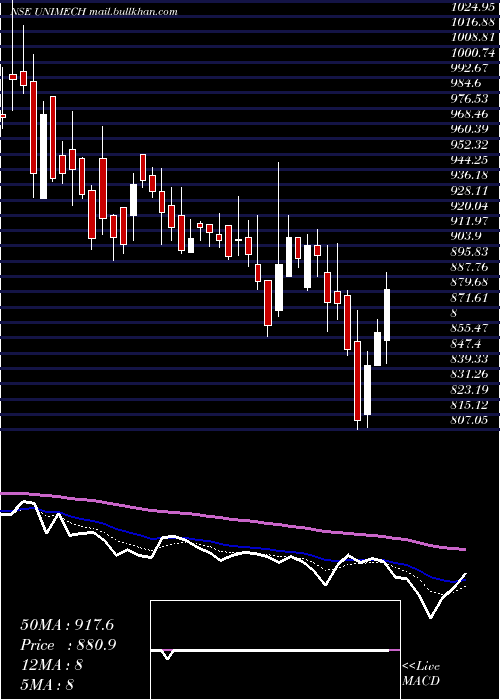
Task: Select the Price : 880.9 readout
Action: tap(68, 645)
